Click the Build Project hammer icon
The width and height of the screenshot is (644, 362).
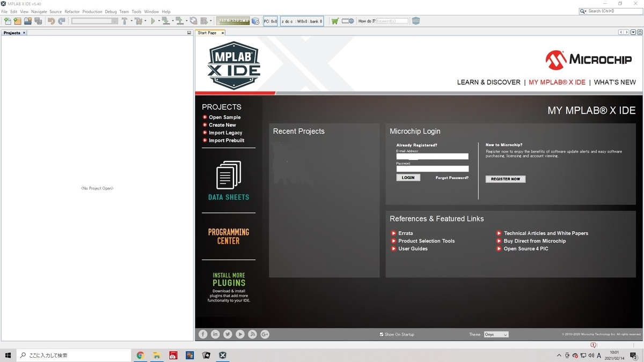pos(124,21)
